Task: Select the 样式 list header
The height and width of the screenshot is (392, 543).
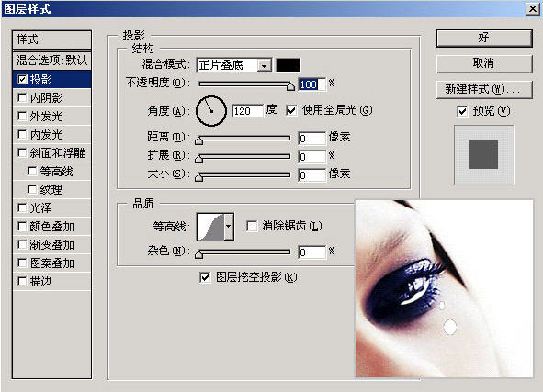Action: 52,39
